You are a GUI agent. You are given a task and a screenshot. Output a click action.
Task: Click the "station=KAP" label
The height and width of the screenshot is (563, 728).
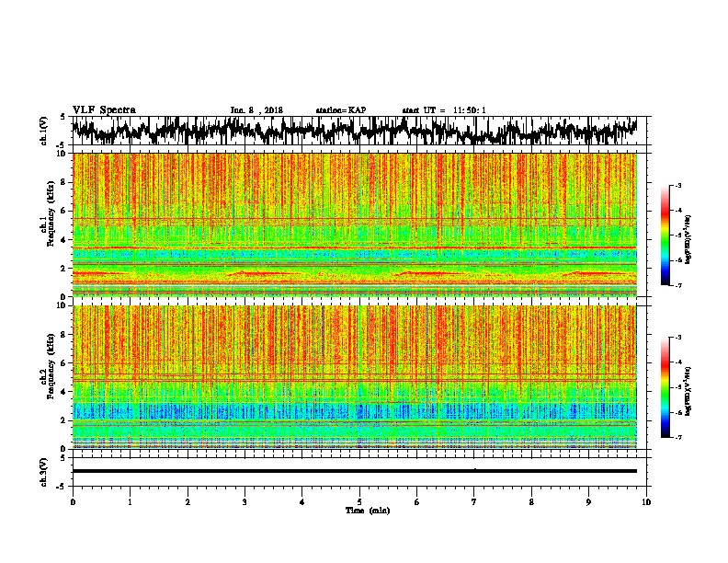coord(341,110)
